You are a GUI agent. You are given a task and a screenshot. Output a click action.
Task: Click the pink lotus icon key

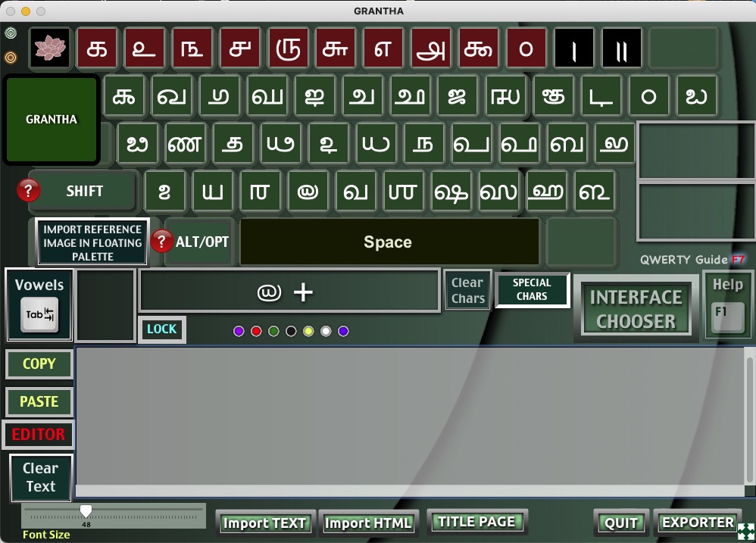51,48
